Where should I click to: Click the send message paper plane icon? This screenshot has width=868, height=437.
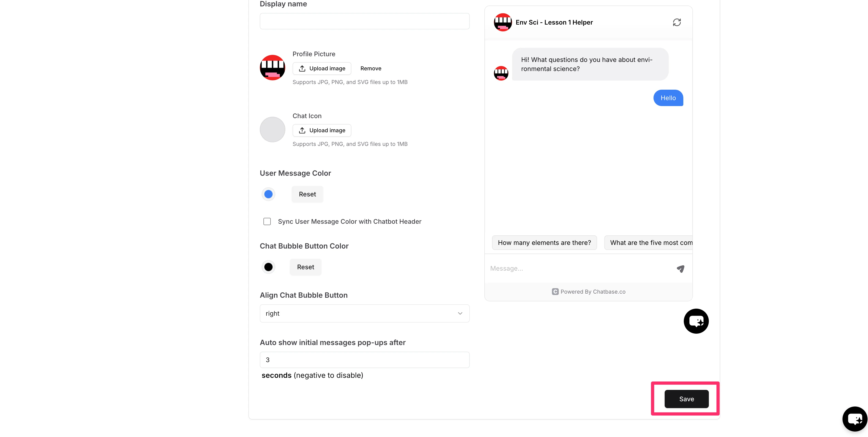680,269
